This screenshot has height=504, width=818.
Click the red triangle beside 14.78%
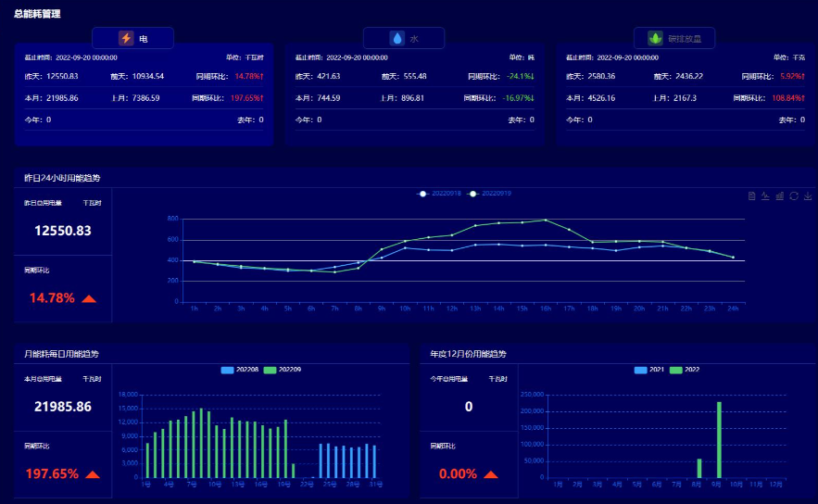click(90, 298)
